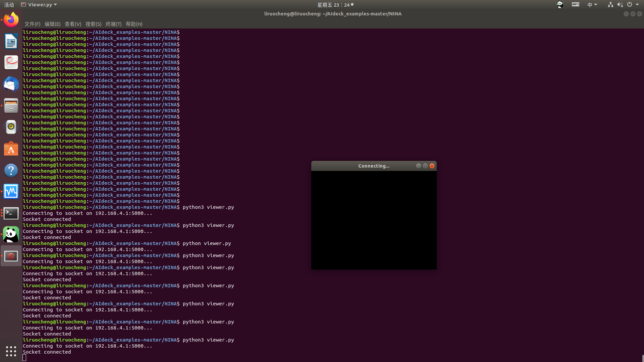Launch LibreOffice Writer from dock
This screenshot has width=644, height=362.
click(x=11, y=42)
